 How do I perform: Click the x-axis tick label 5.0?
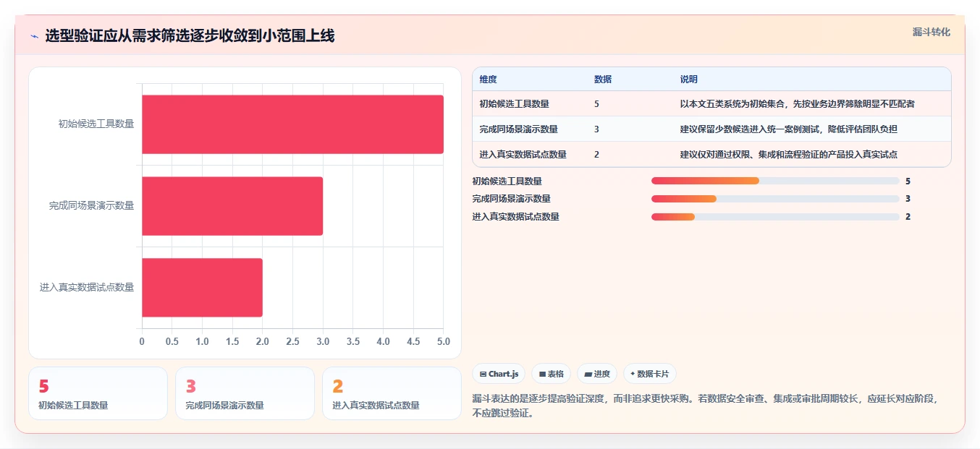[443, 341]
